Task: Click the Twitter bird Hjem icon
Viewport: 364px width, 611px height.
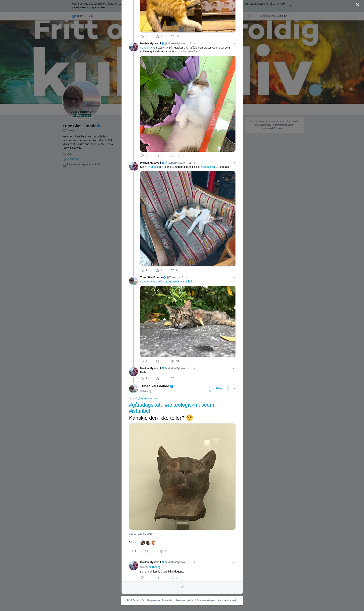Action: tap(74, 16)
